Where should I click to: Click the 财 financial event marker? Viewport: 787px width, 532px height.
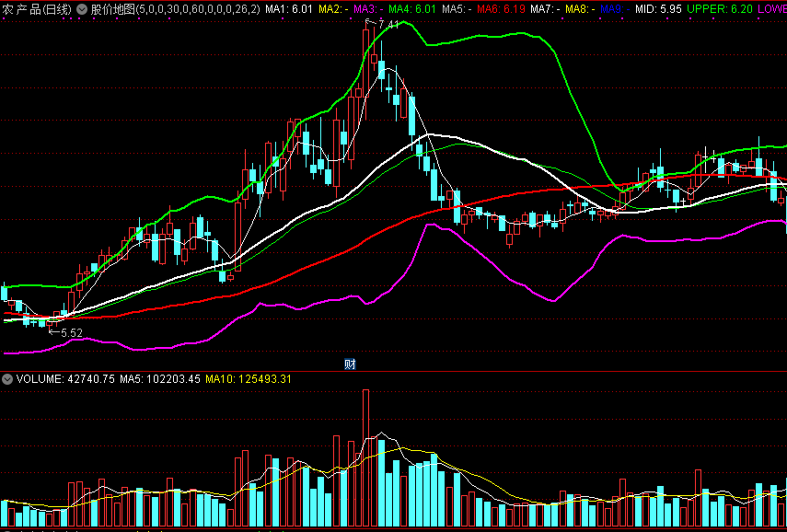tap(350, 364)
